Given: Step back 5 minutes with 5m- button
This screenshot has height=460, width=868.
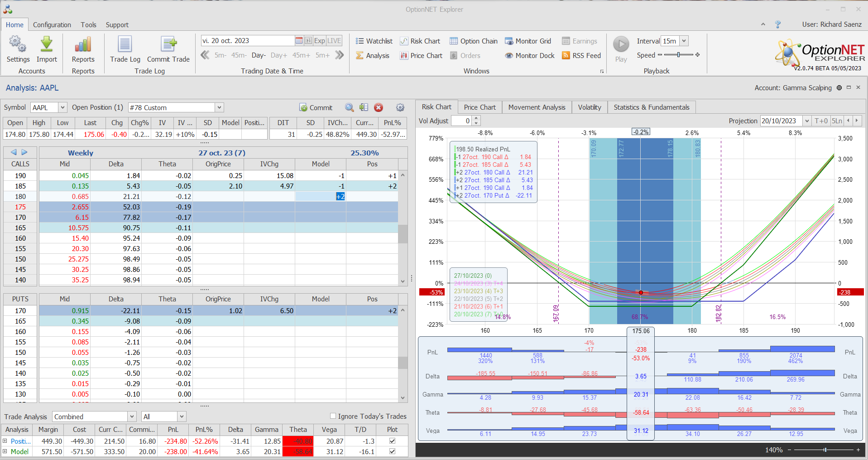Looking at the screenshot, I should click(220, 55).
